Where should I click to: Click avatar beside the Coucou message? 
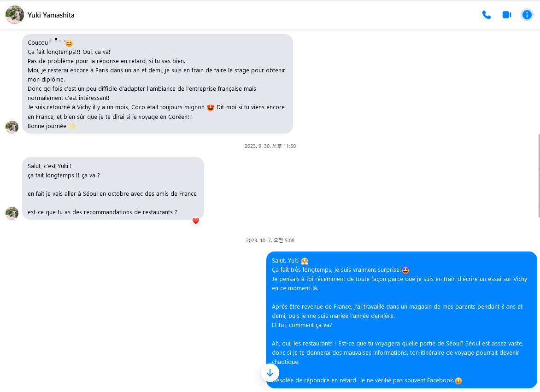(12, 127)
